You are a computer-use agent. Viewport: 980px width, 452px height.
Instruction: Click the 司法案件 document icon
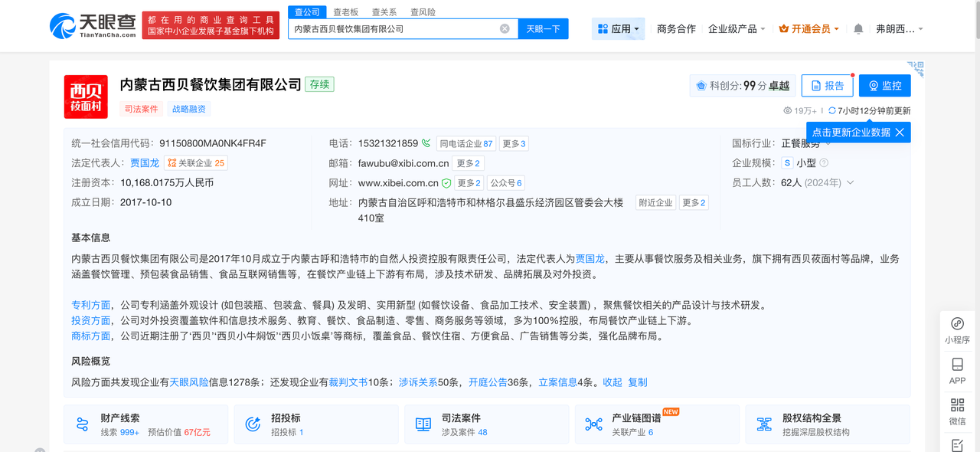423,423
